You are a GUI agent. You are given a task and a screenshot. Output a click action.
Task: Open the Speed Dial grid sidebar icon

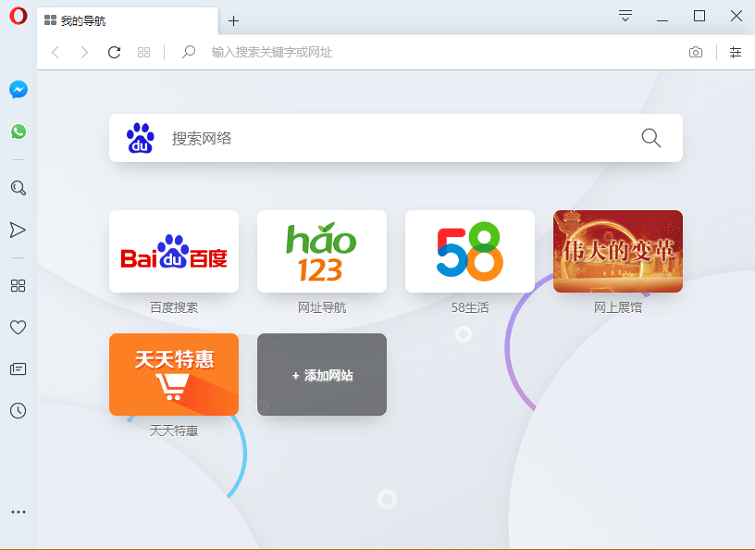tap(18, 286)
